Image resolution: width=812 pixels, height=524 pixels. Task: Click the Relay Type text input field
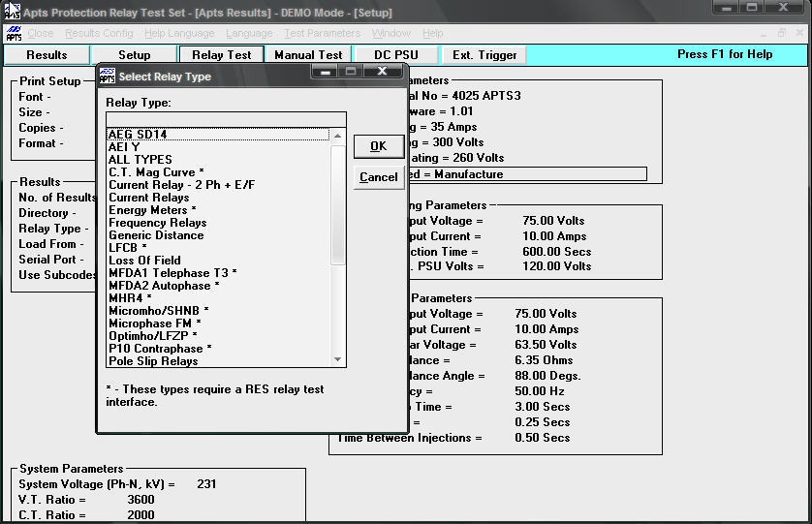[226, 119]
